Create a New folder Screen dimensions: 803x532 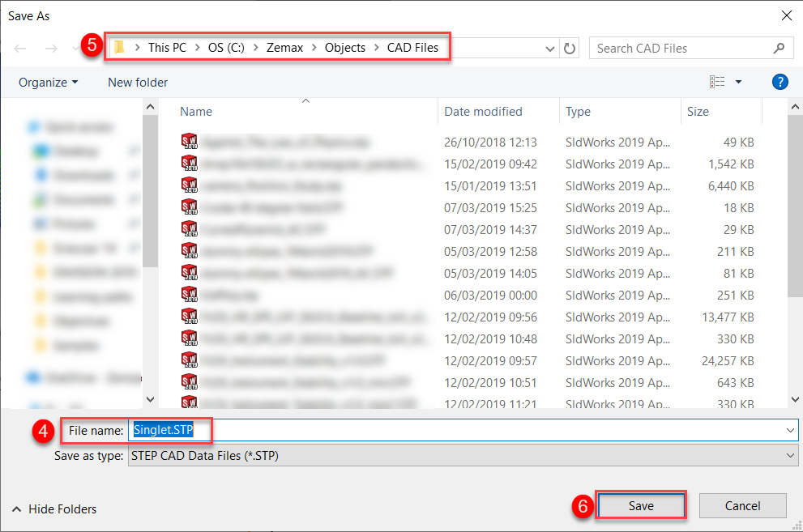(x=138, y=82)
